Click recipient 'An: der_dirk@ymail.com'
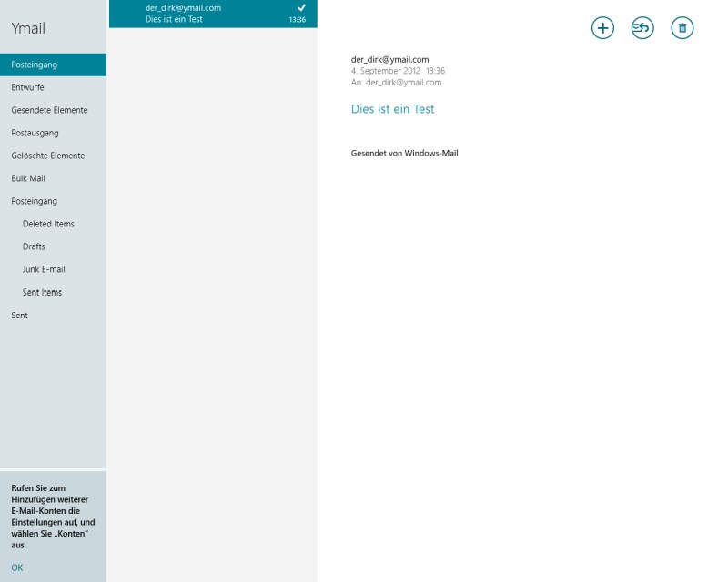728x582 pixels. tap(397, 83)
